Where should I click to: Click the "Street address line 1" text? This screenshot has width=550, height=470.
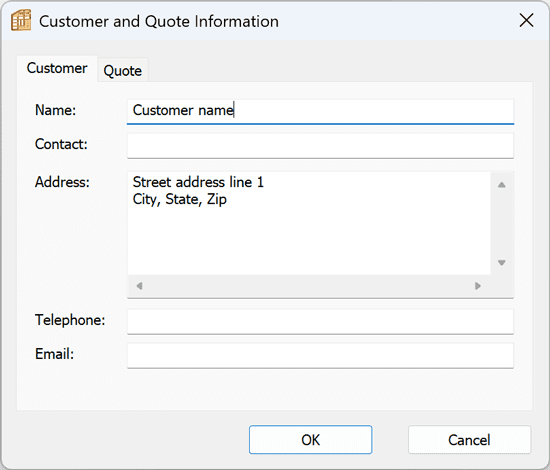[198, 182]
